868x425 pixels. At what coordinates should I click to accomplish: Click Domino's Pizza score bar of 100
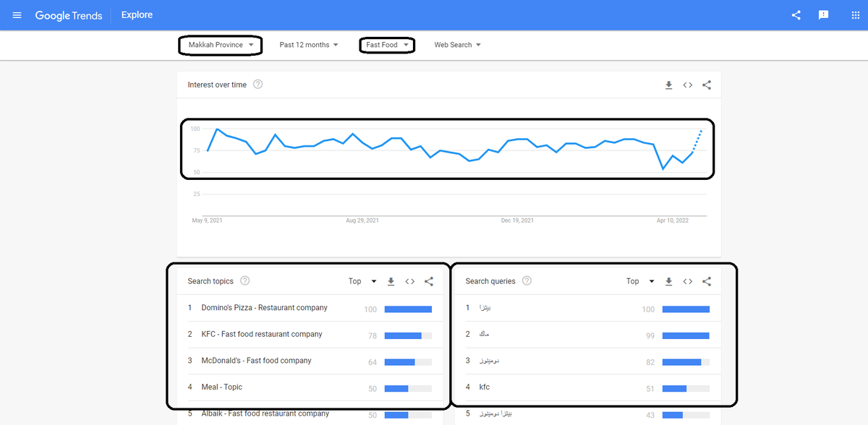pos(408,309)
